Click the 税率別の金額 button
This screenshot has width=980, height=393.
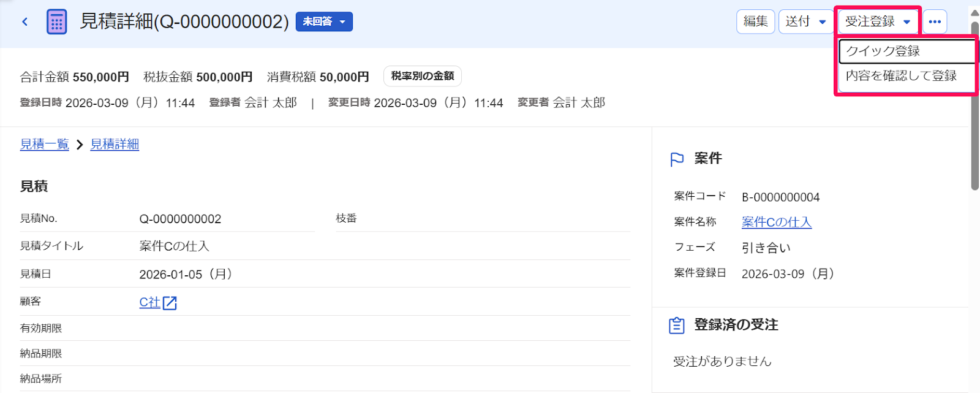[423, 76]
